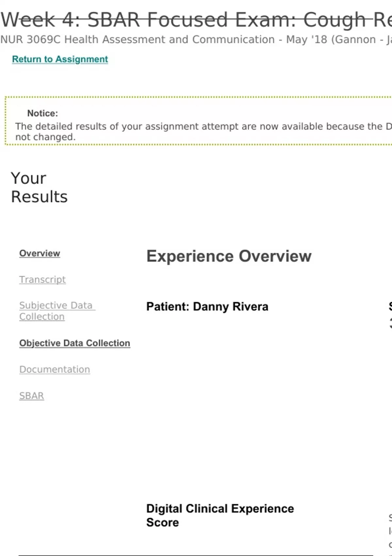Image resolution: width=392 pixels, height=556 pixels.
Task: Go to the Documentation section
Action: (x=55, y=370)
